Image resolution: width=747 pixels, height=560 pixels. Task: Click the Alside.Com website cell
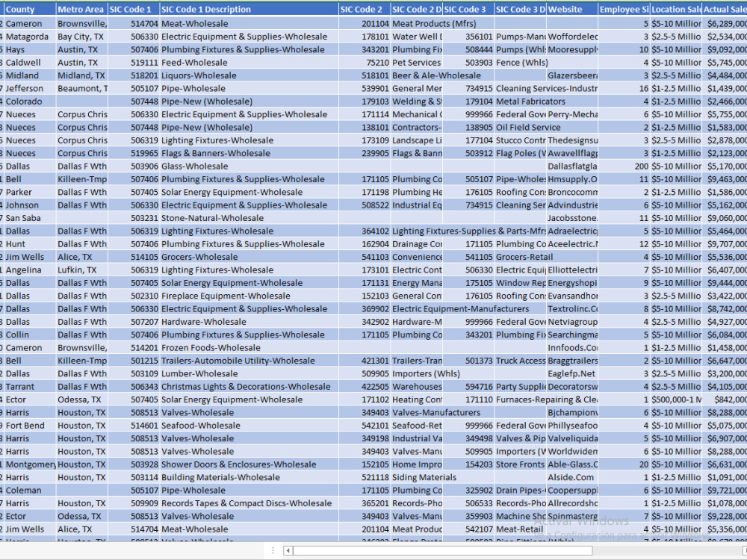coord(572,478)
